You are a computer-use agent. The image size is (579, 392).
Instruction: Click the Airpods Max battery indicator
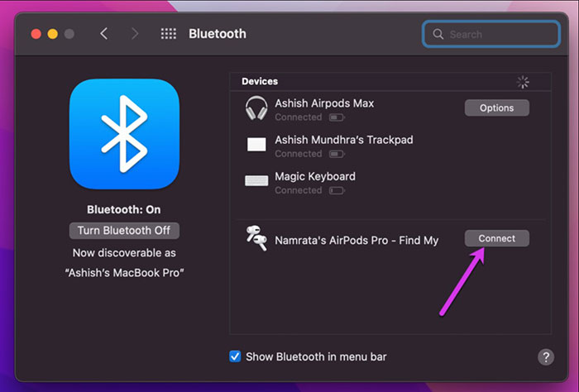(337, 118)
